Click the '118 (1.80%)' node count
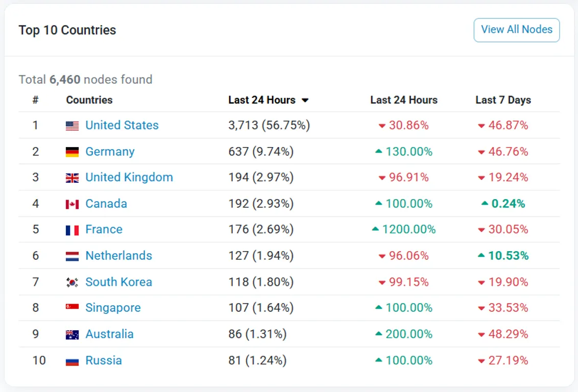This screenshot has width=578, height=392. [x=261, y=282]
